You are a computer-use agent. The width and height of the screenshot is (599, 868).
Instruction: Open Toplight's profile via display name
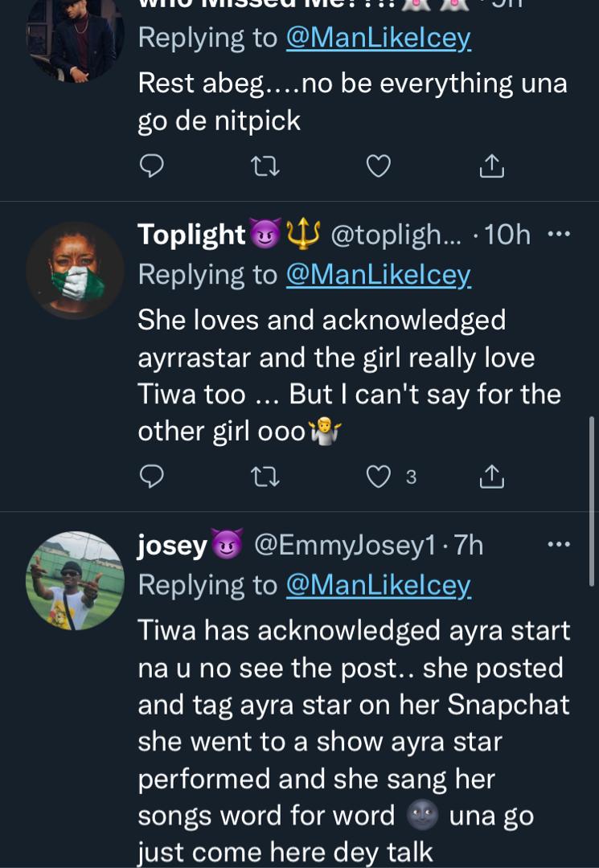[x=191, y=234]
